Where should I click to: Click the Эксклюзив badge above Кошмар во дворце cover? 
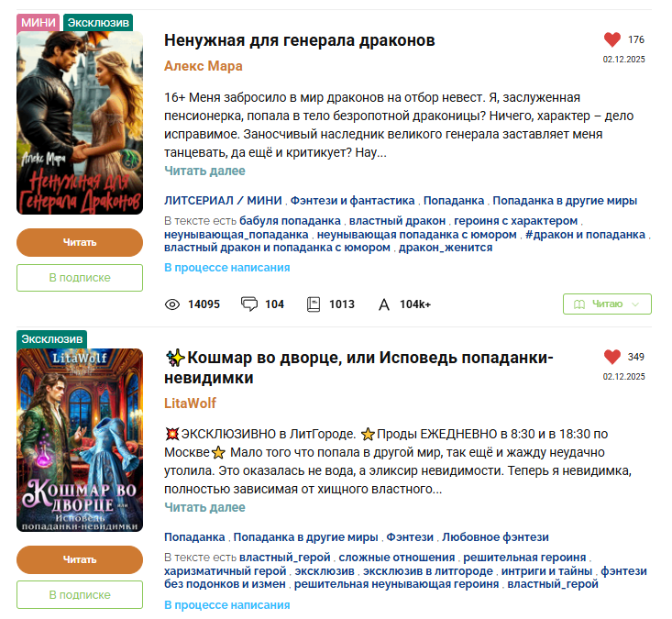[52, 339]
